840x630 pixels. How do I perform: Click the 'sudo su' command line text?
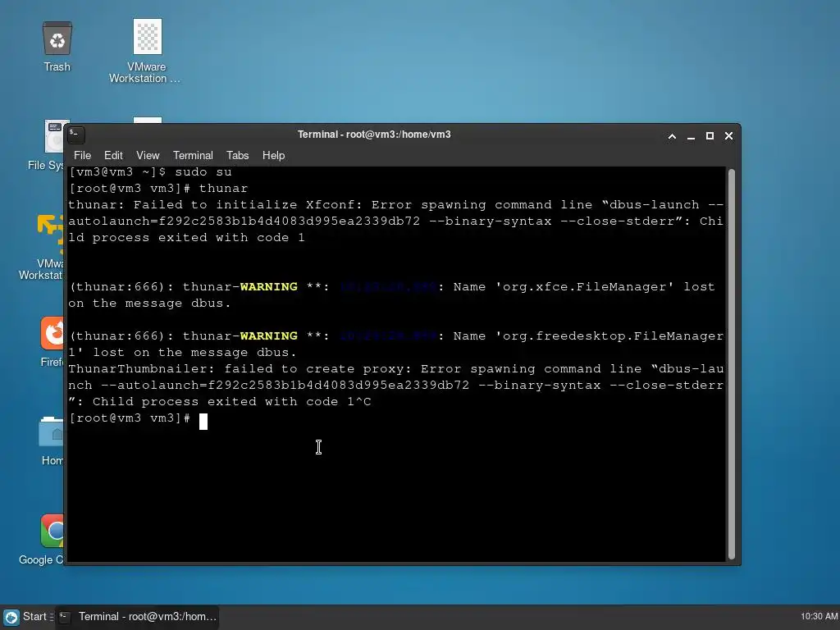(x=203, y=172)
